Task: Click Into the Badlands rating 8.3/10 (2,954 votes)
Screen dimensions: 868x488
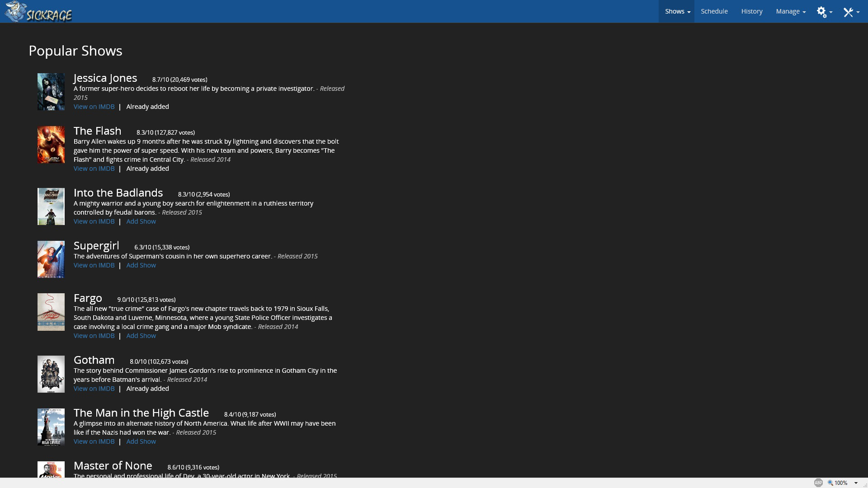Action: pos(204,194)
